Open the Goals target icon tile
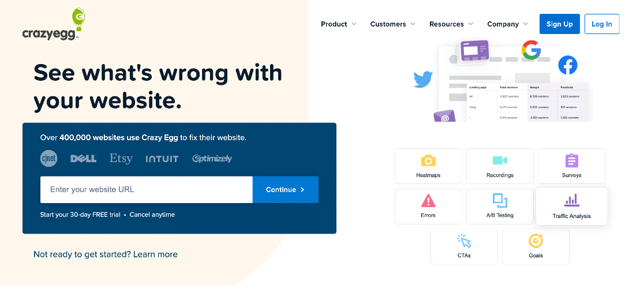The image size is (644, 285). [x=536, y=241]
